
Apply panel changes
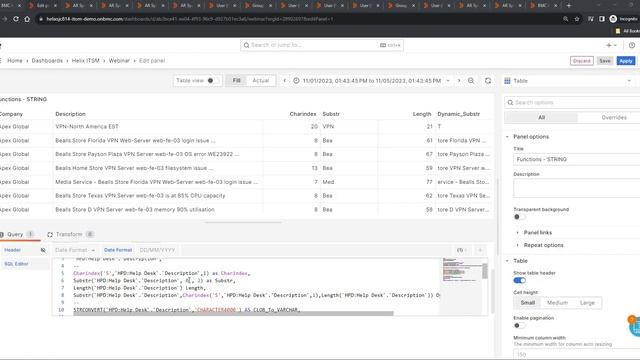pyautogui.click(x=625, y=61)
